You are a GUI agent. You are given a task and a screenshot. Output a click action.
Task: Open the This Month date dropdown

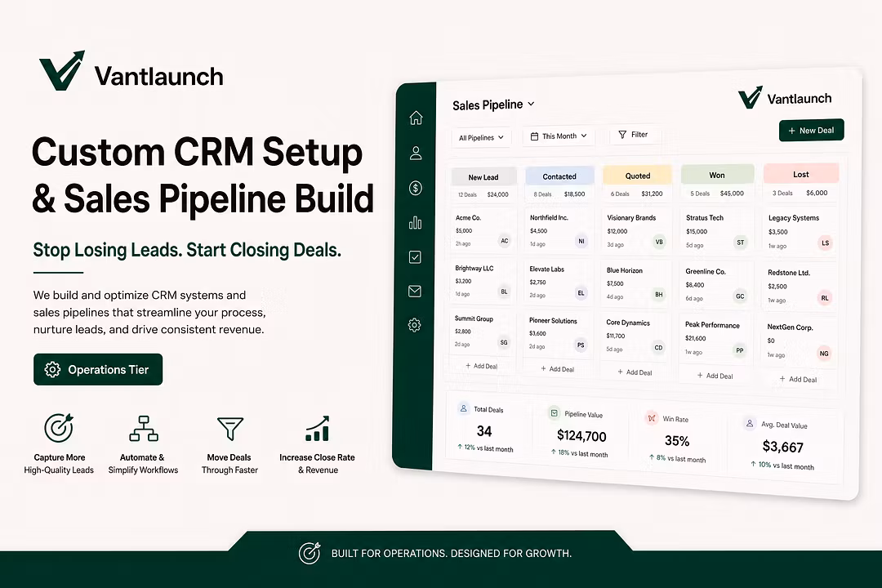pyautogui.click(x=559, y=136)
